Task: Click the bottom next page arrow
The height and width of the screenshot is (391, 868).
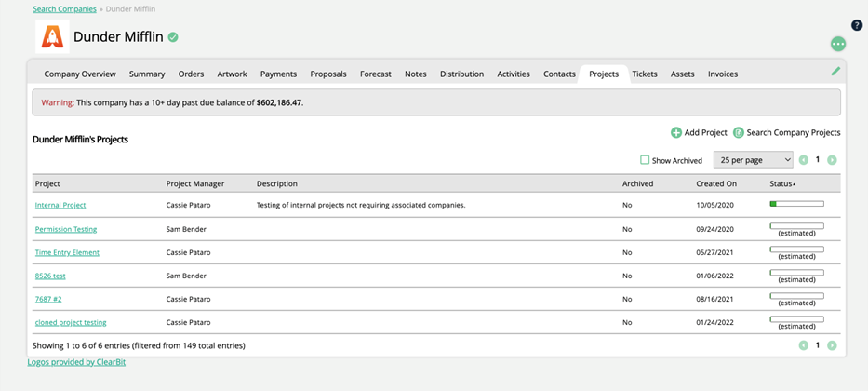Action: point(832,345)
